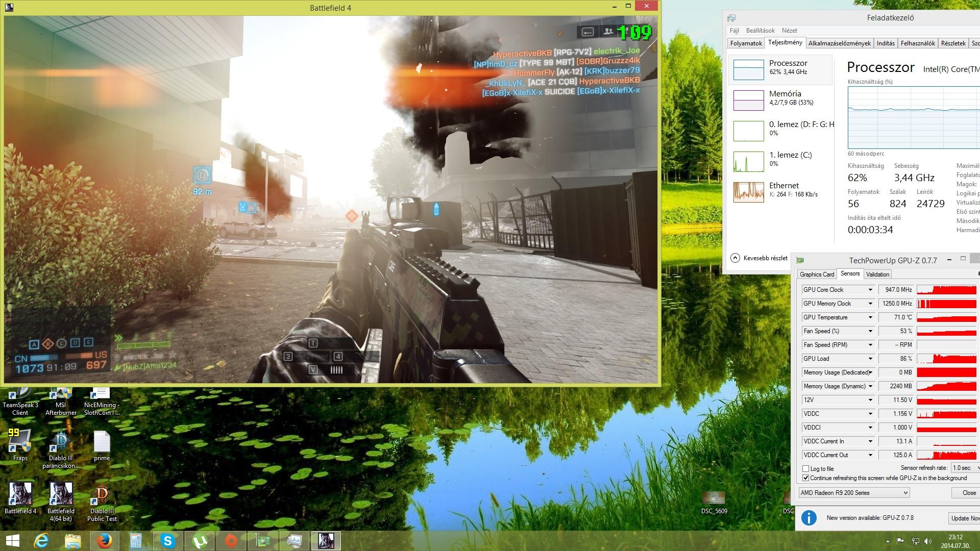Switch to Alkalmazáselőzmények tab

pos(839,43)
